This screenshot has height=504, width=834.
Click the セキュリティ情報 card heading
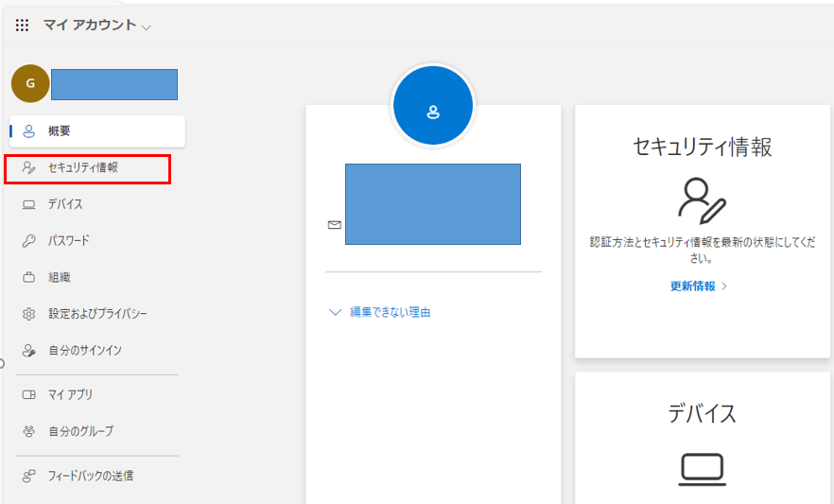point(702,147)
